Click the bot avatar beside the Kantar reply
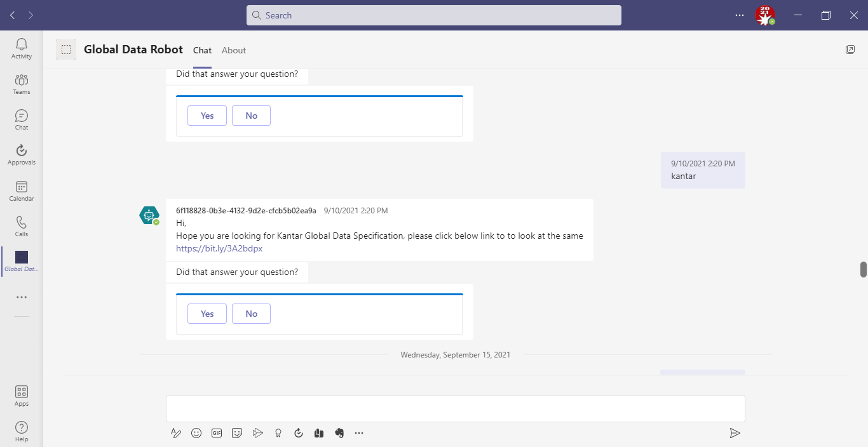The height and width of the screenshot is (447, 868). click(x=149, y=216)
